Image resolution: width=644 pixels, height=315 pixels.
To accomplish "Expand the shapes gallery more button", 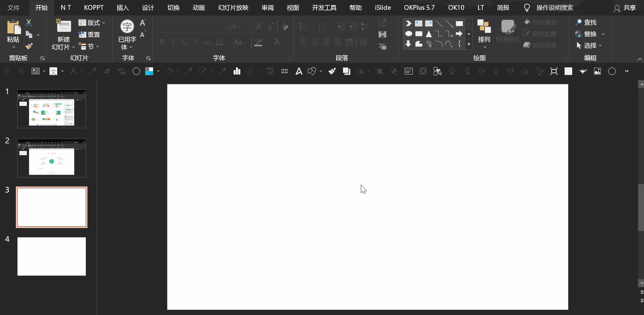I will tap(469, 44).
